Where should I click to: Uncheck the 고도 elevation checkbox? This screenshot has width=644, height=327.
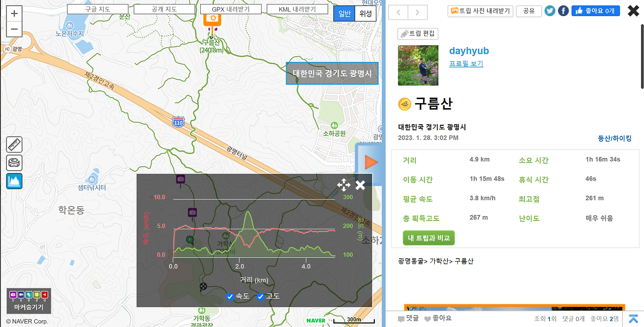[261, 297]
